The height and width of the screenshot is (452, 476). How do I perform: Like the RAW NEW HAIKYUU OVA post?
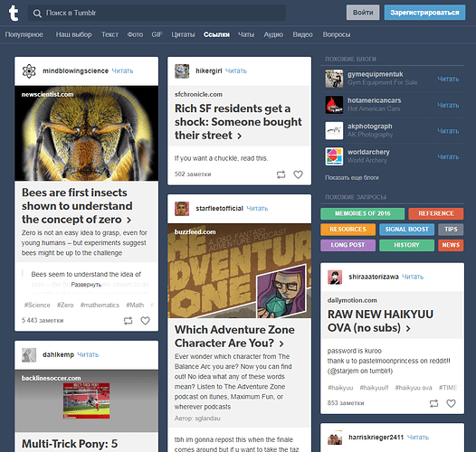(x=451, y=403)
